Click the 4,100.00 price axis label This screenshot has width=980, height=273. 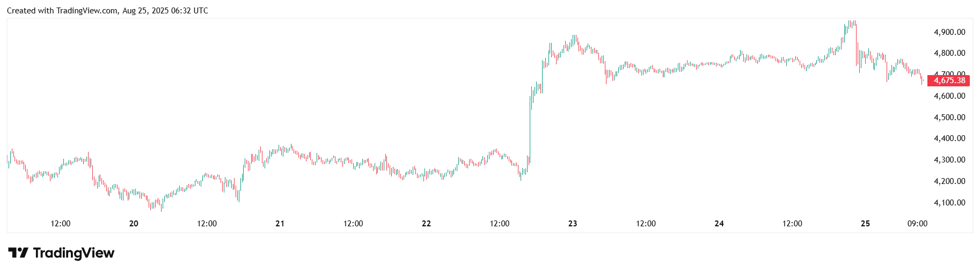click(949, 203)
